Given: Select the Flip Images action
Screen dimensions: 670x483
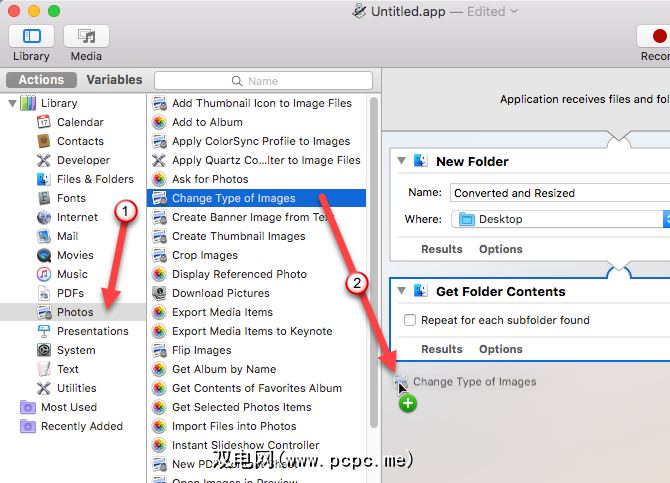Looking at the screenshot, I should 256,350.
